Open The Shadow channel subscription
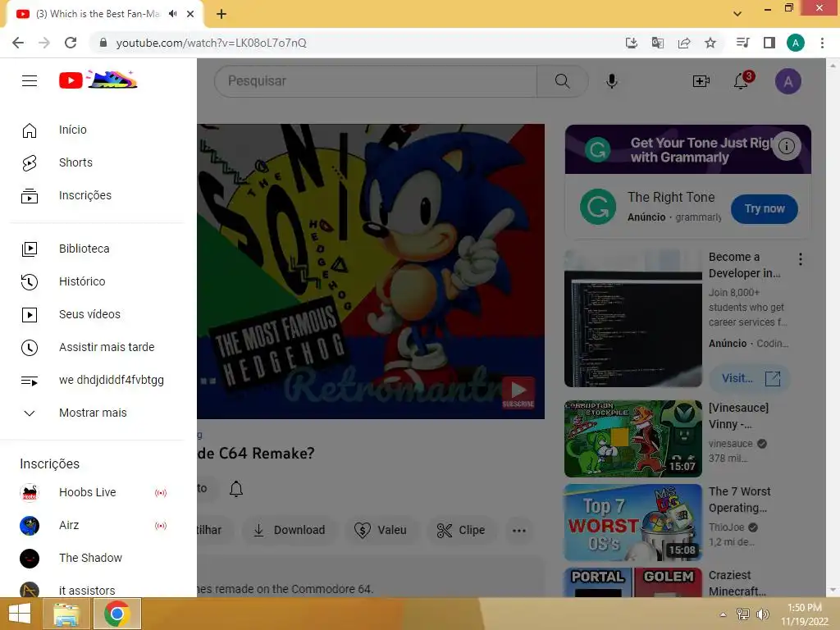The height and width of the screenshot is (630, 840). click(98, 558)
